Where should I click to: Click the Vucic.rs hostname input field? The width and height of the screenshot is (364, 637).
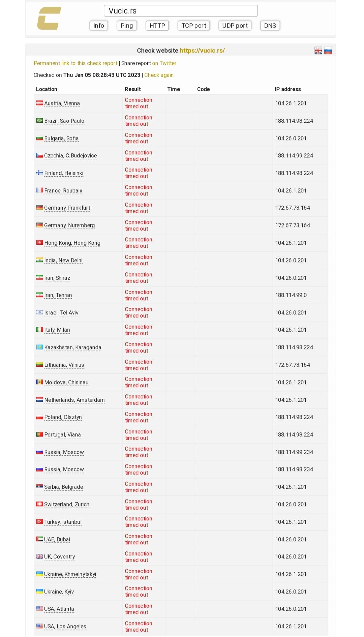[181, 11]
